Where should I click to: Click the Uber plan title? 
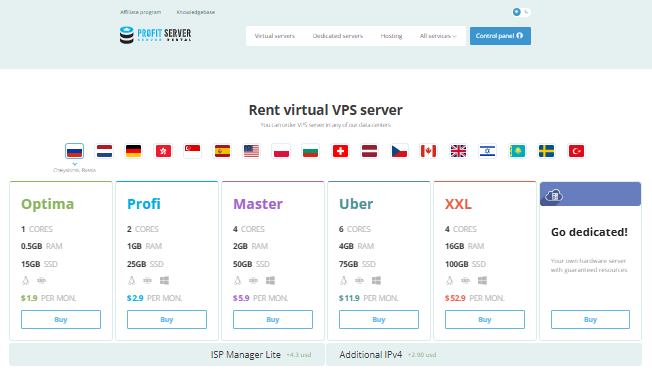pos(356,204)
